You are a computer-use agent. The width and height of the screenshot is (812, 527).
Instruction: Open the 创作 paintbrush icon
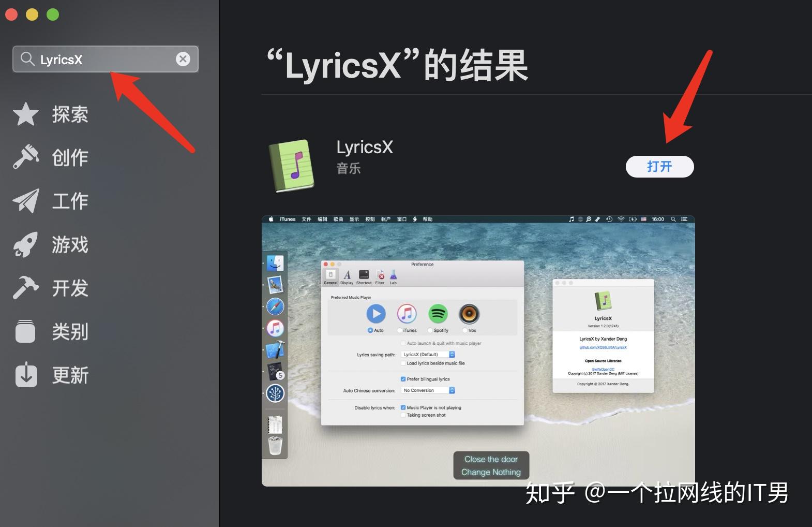click(x=26, y=157)
